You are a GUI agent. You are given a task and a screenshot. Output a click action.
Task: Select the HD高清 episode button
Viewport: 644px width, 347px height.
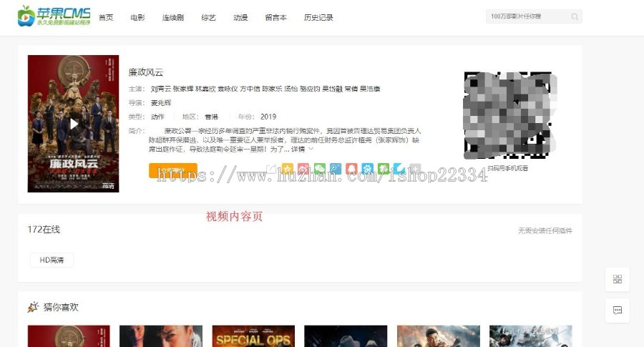coord(52,260)
